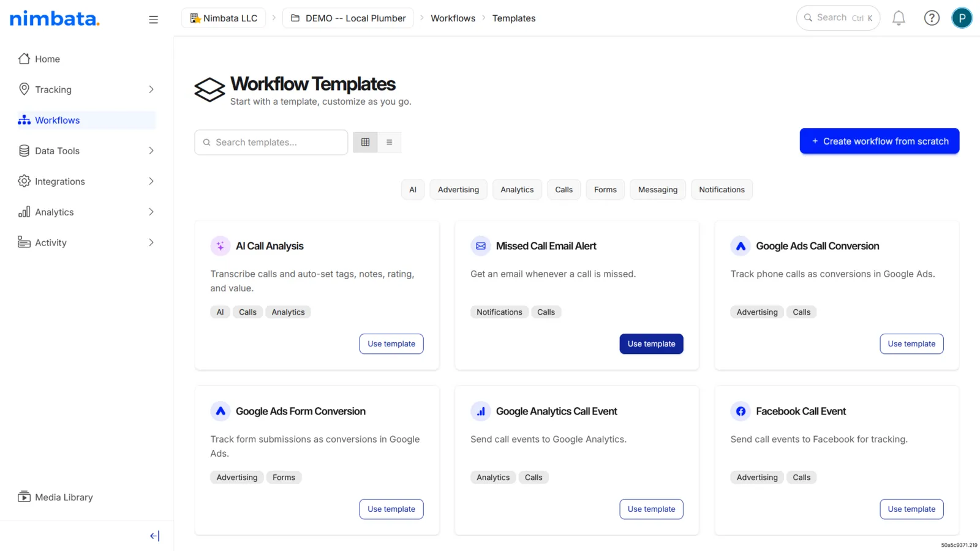The width and height of the screenshot is (980, 551).
Task: Click the Notifications tag on Missed Call card
Action: click(499, 312)
